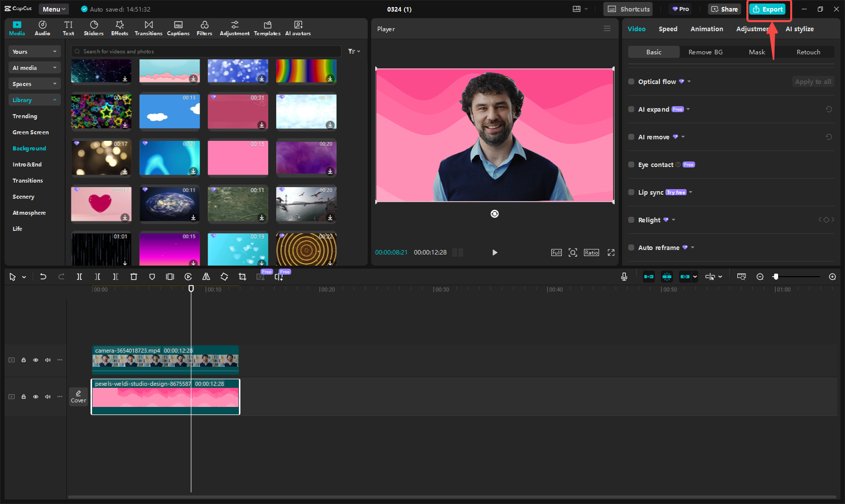This screenshot has height=504, width=845.
Task: Open the Menu in the top-left corner
Action: point(53,9)
